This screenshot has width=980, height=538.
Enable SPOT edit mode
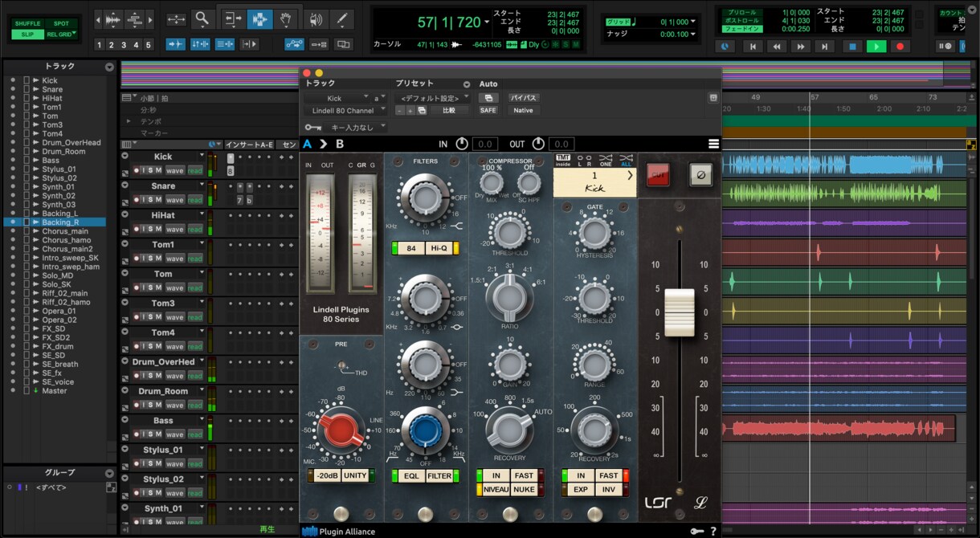tap(61, 23)
